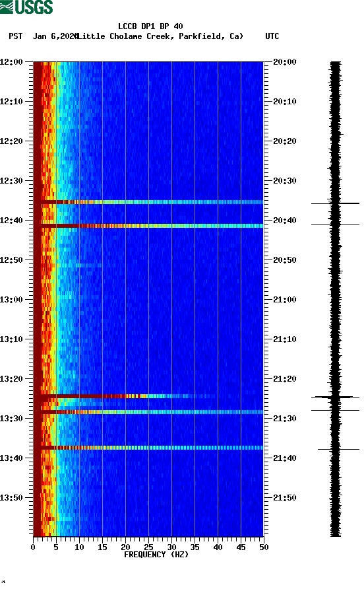Click the seismogram waveform spike near 21:38
The height and width of the screenshot is (589, 364).
click(x=338, y=449)
